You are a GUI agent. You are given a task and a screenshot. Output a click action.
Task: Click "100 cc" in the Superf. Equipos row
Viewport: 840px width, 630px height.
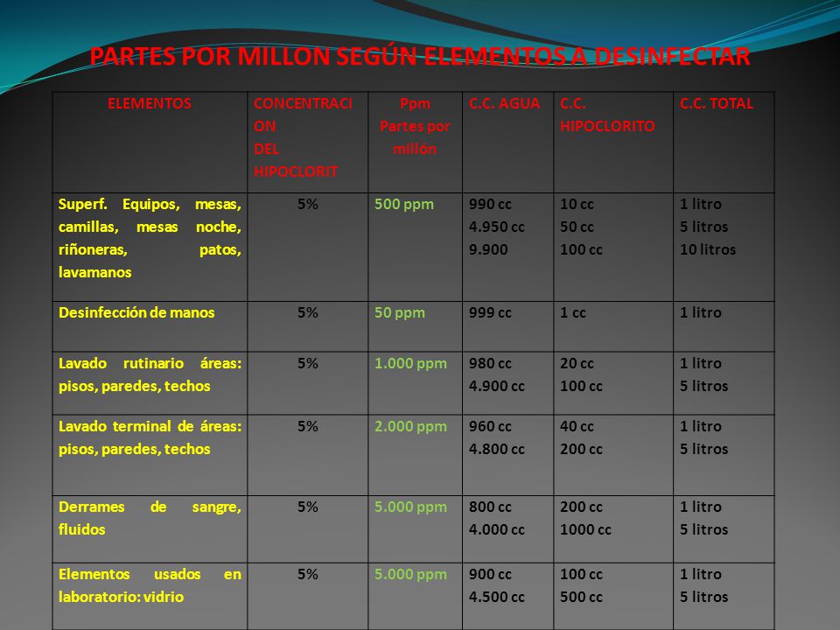tap(581, 249)
